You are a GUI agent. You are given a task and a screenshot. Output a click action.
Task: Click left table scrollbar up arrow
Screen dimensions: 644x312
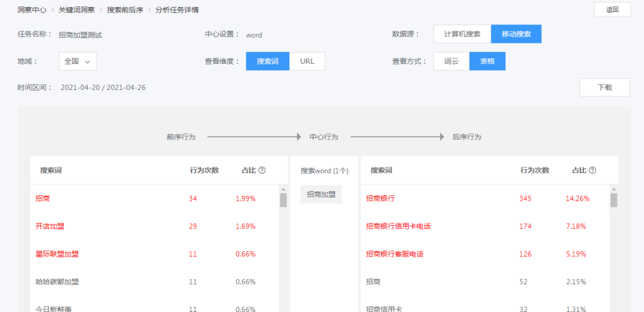pyautogui.click(x=283, y=189)
